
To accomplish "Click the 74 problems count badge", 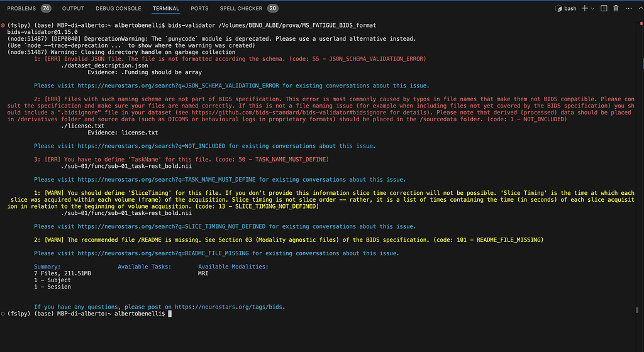I will tap(46, 9).
